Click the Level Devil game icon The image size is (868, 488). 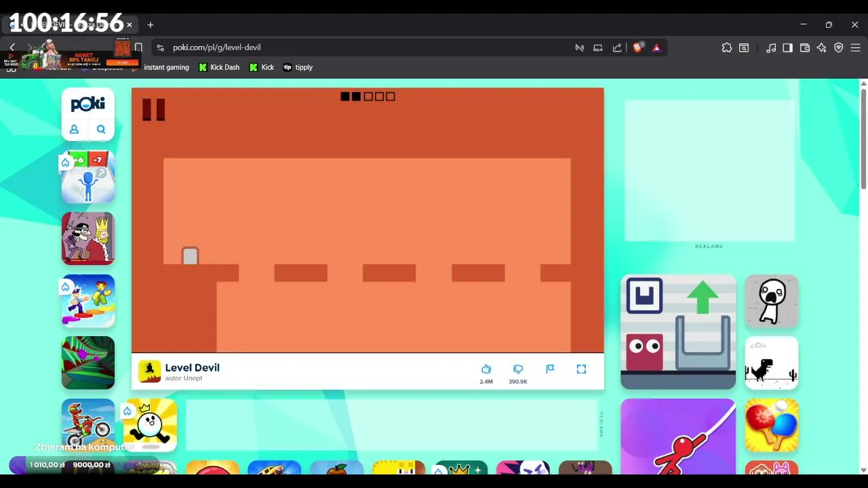(x=149, y=371)
